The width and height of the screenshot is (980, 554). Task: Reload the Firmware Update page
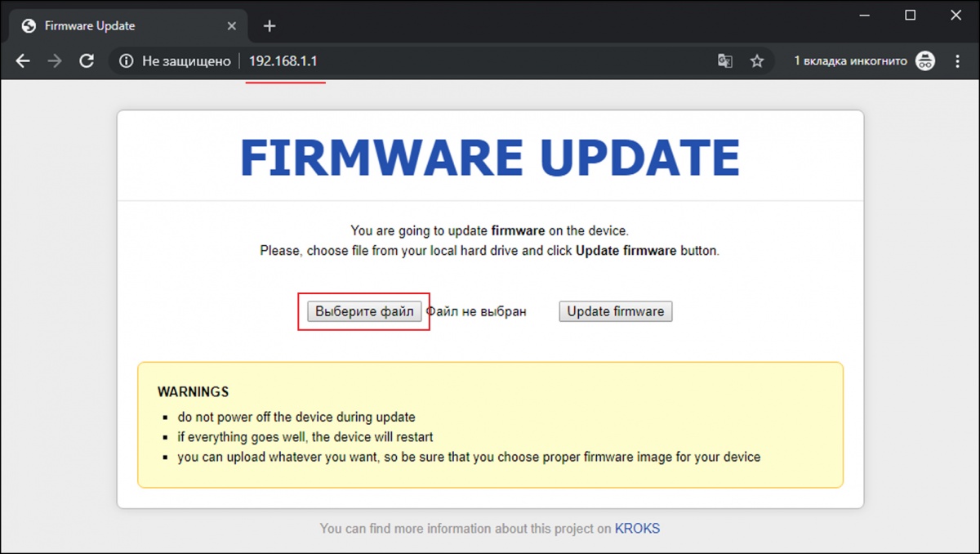coord(86,61)
